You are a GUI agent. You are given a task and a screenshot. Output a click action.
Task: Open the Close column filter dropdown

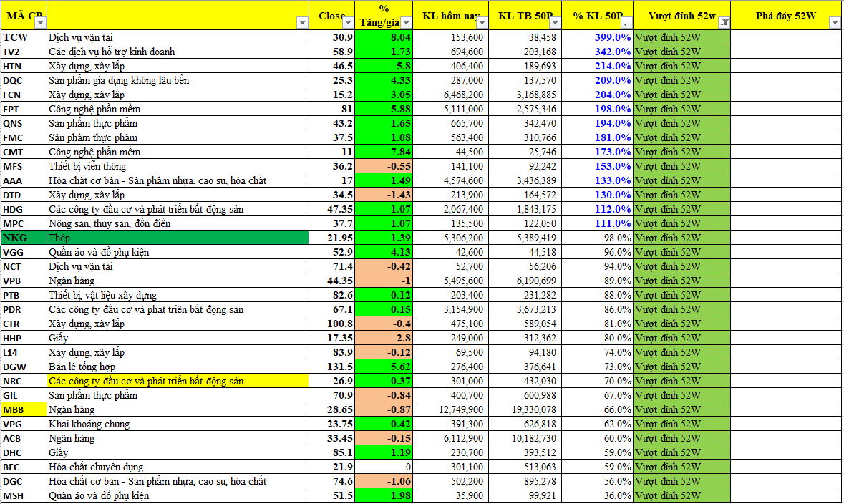pos(349,23)
